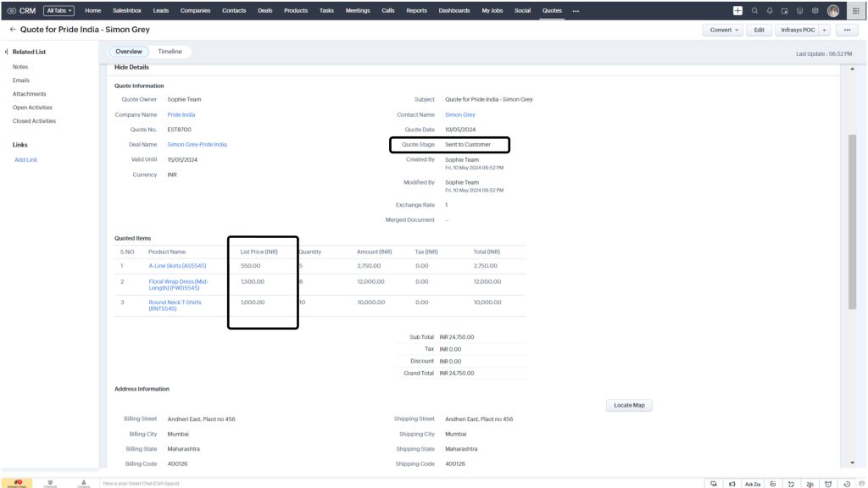Image resolution: width=868 pixels, height=488 pixels.
Task: Click the scrollbar down arrow
Action: [853, 463]
